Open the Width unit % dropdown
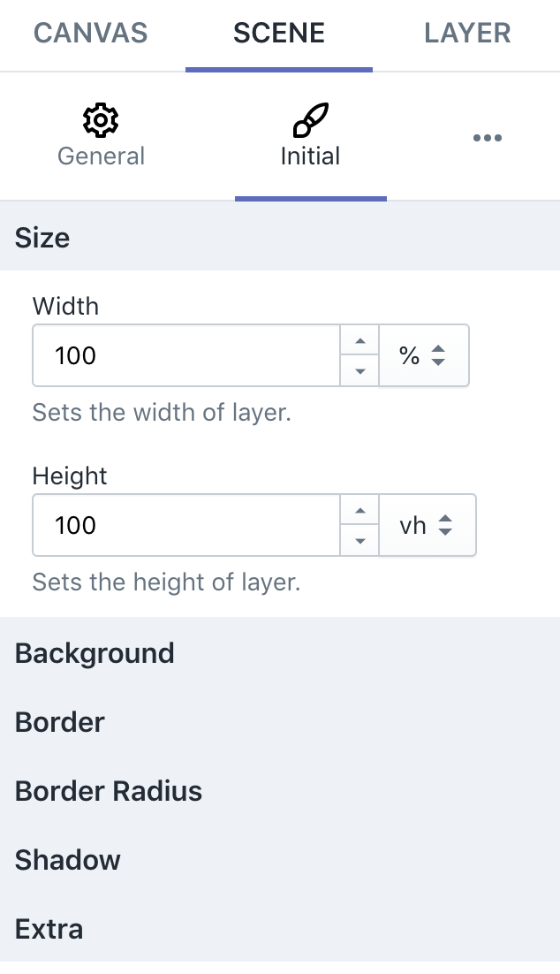Screen dimensions: 560x974 (x=424, y=356)
